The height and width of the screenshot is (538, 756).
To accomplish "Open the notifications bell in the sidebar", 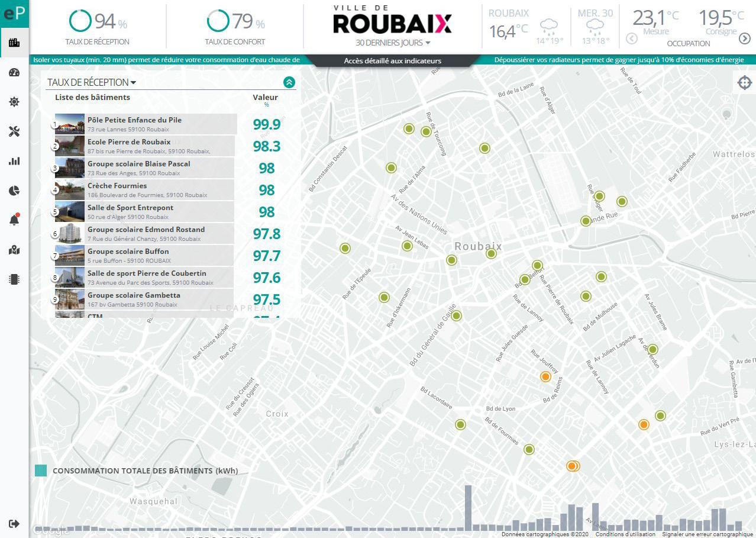I will [x=14, y=220].
